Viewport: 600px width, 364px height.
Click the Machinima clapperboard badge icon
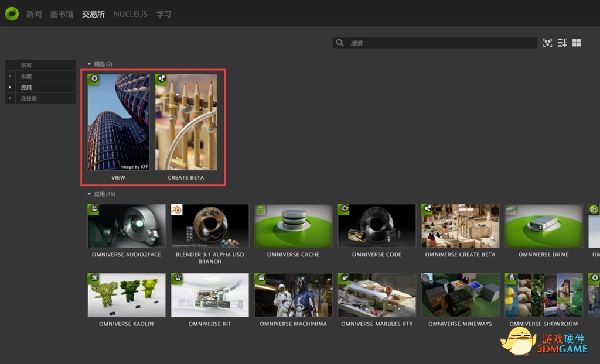click(x=260, y=279)
